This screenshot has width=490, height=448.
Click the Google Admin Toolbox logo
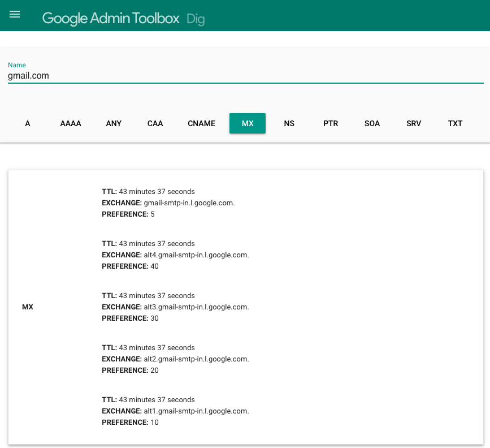111,18
